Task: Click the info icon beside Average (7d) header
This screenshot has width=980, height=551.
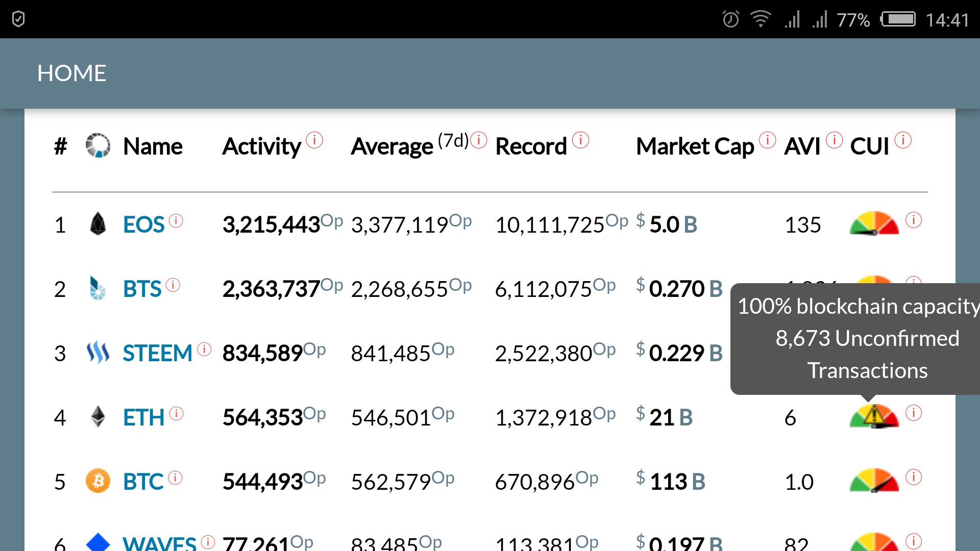Action: (479, 140)
